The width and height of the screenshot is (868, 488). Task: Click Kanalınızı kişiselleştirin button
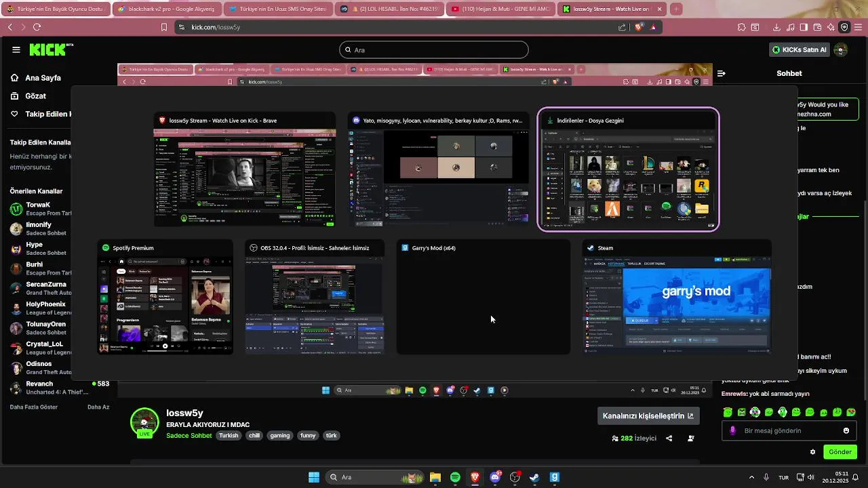pos(648,415)
